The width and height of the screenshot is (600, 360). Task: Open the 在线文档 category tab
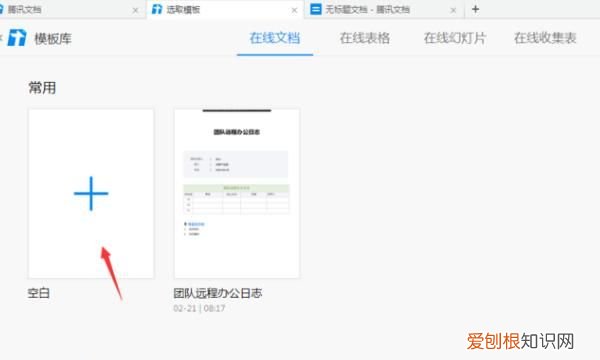275,38
